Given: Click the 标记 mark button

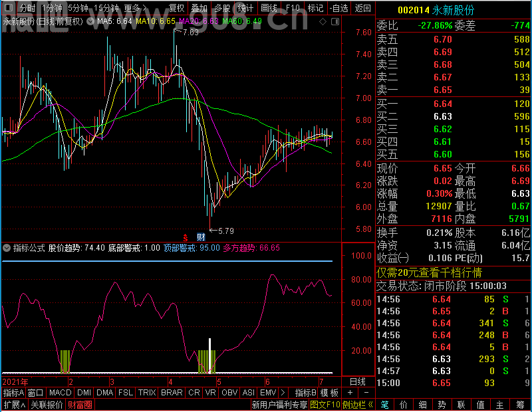Looking at the screenshot, I should pyautogui.click(x=315, y=8).
